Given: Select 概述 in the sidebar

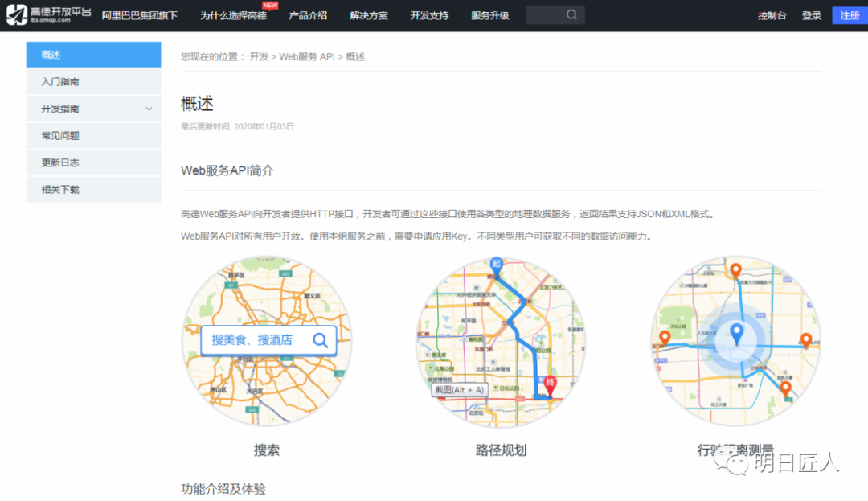Looking at the screenshot, I should (93, 54).
